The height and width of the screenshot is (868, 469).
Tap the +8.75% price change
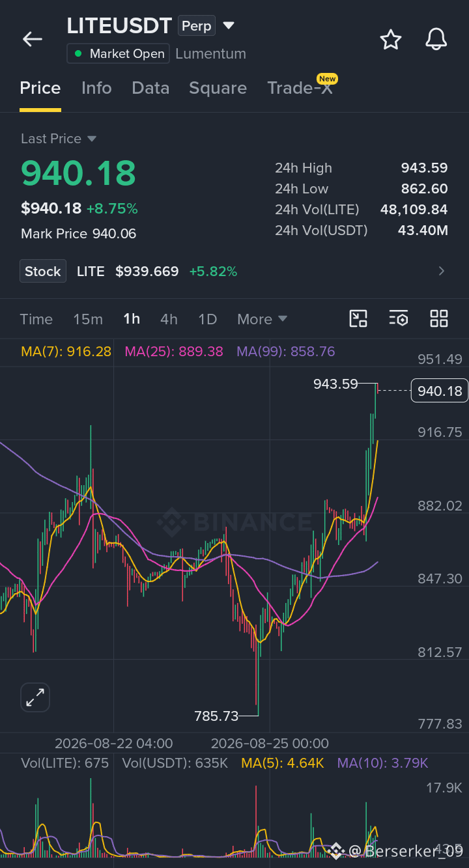[112, 209]
